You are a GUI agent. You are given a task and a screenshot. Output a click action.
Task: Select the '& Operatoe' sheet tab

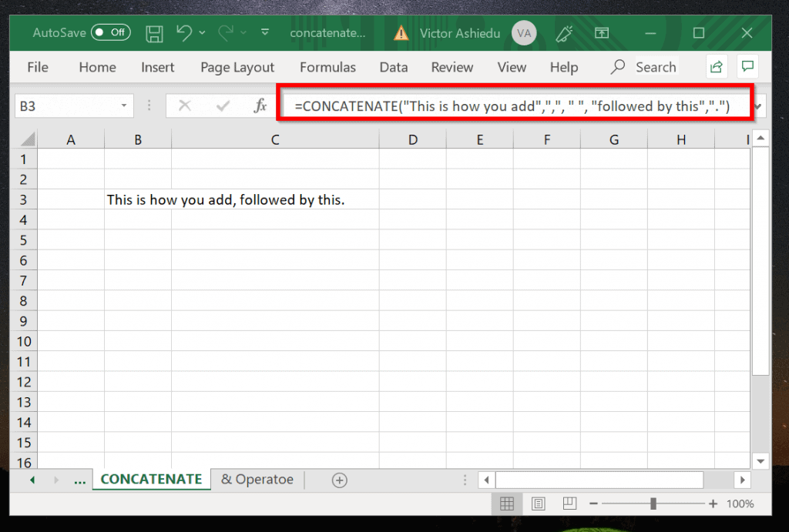(x=257, y=479)
